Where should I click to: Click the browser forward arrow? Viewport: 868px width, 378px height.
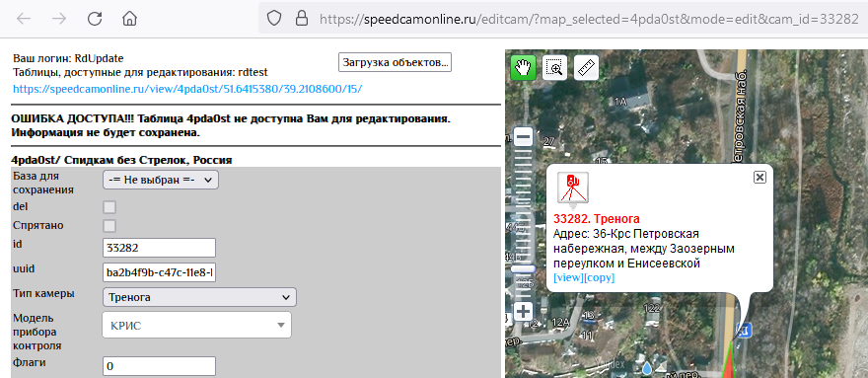59,19
